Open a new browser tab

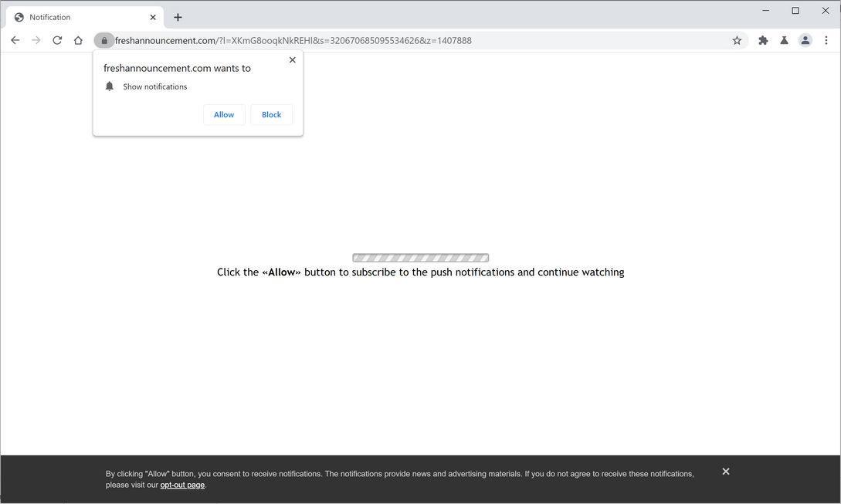pos(178,16)
